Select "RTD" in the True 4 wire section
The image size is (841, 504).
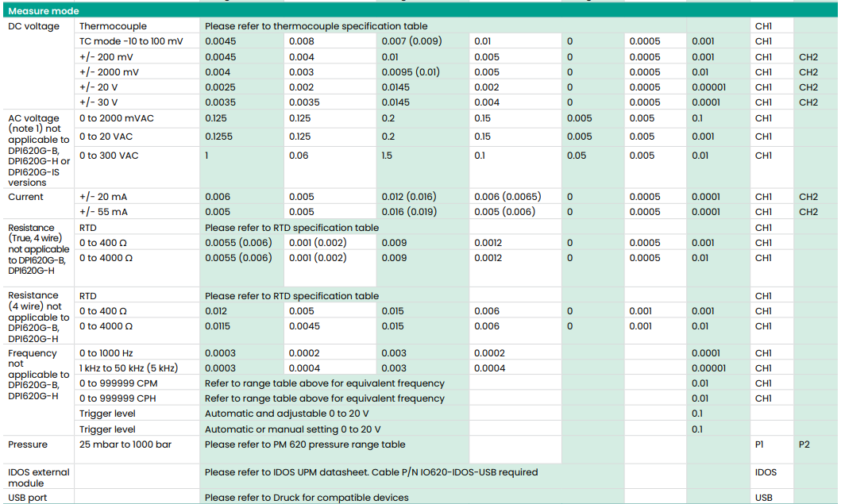[88, 228]
